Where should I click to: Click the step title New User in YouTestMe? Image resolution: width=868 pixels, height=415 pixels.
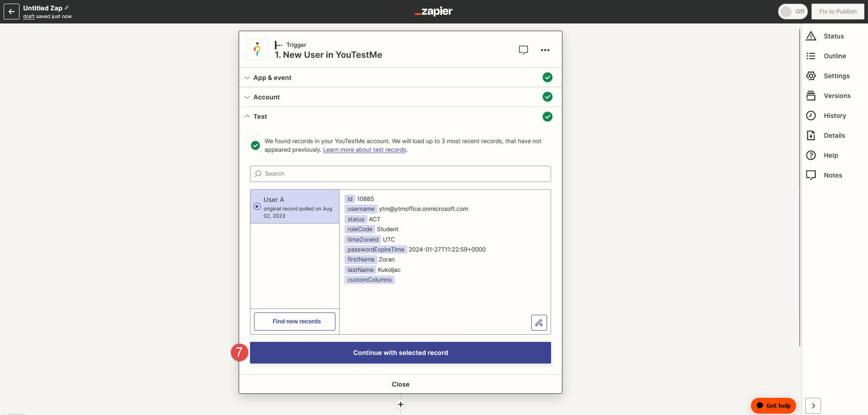click(x=328, y=55)
